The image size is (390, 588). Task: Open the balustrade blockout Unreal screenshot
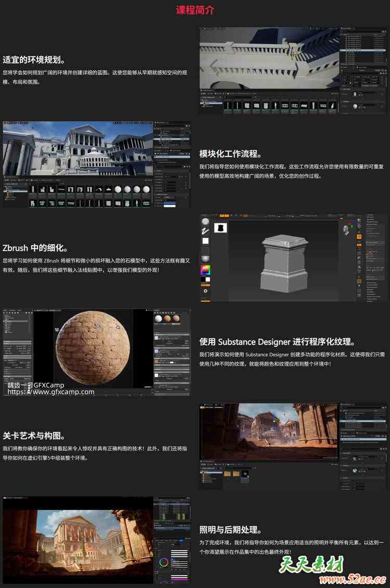[292, 71]
